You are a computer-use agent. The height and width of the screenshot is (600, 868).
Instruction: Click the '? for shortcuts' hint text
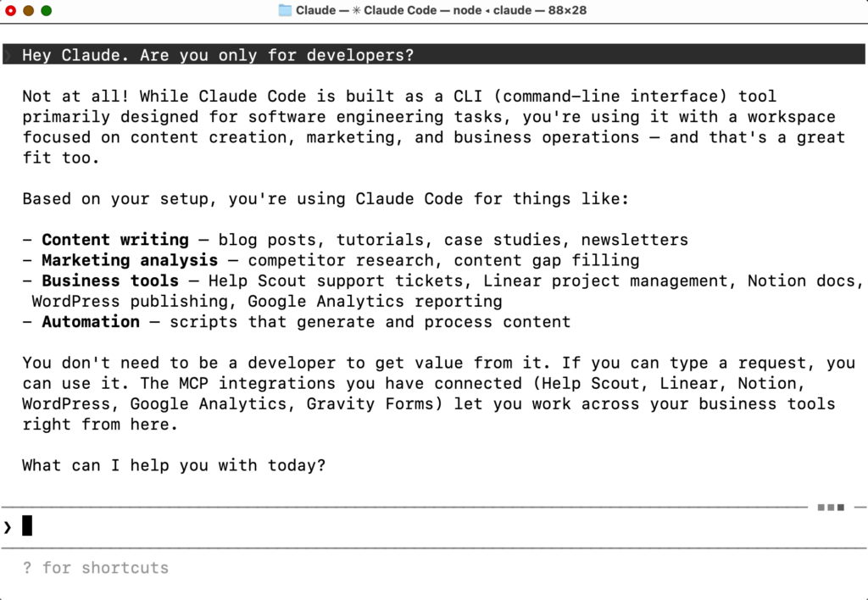tap(96, 568)
